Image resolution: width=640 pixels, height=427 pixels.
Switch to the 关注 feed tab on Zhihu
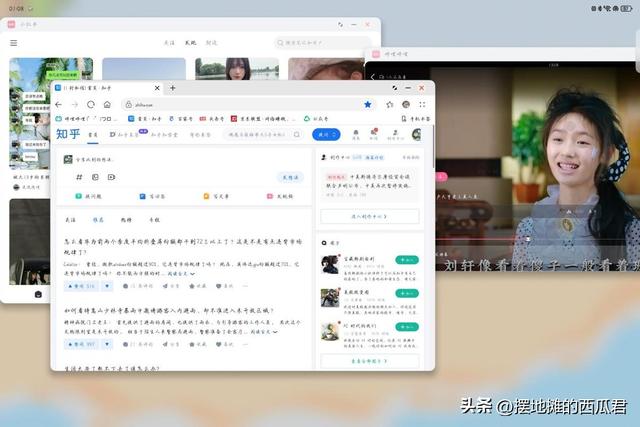pos(70,220)
